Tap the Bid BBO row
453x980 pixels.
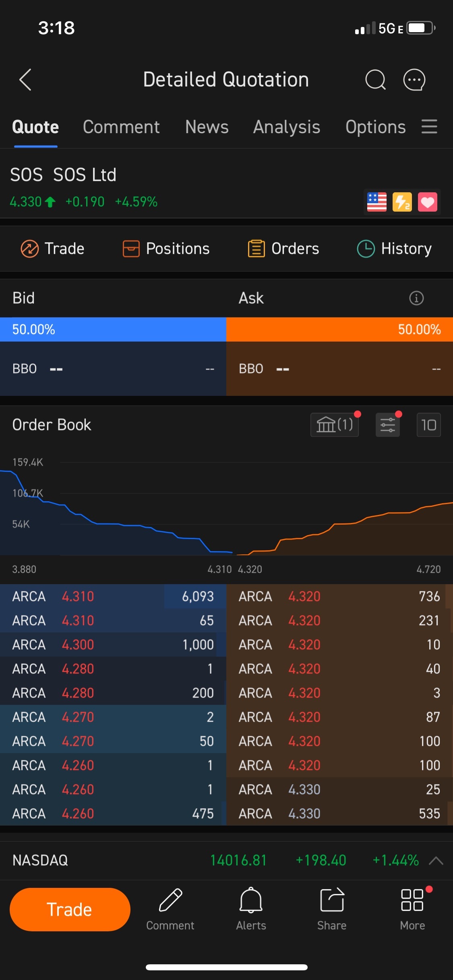coord(113,369)
